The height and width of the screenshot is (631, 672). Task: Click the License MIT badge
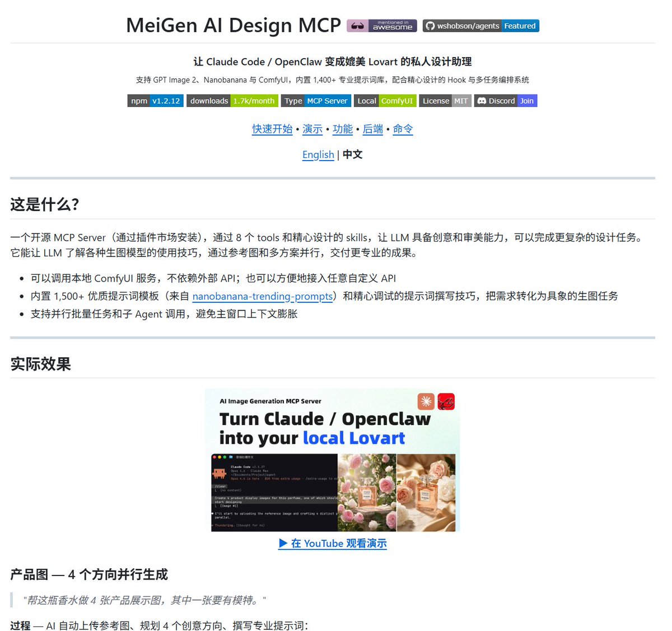[x=445, y=101]
